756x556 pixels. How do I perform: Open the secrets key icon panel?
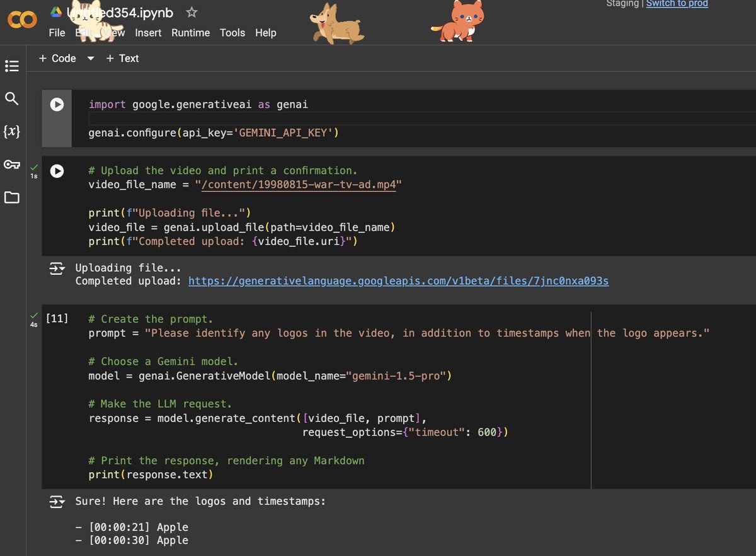click(12, 165)
